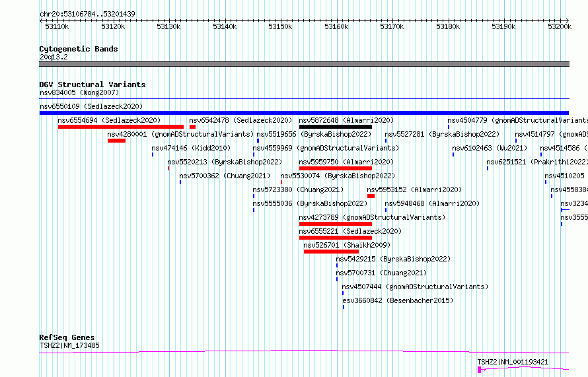The image size is (588, 377).
Task: Open the nsv4504779 gnomAD variant label
Action: click(517, 120)
